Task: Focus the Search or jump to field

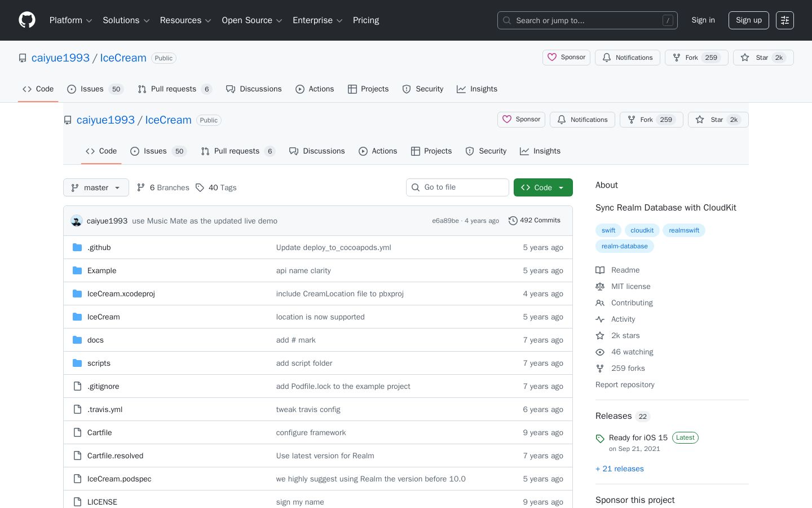Action: tap(588, 20)
